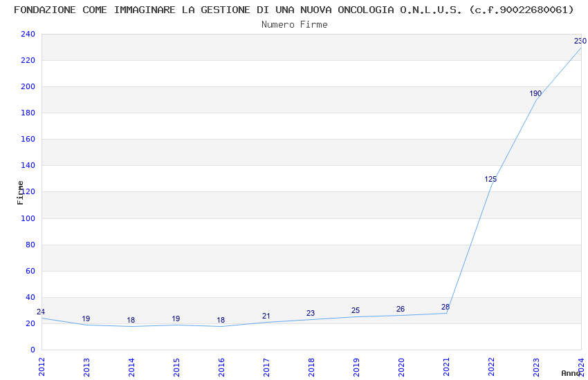588x380 pixels.
Task: Click the chart title mentioning FONDAZIONE COME IMMAGINARE
Action: click(x=294, y=10)
